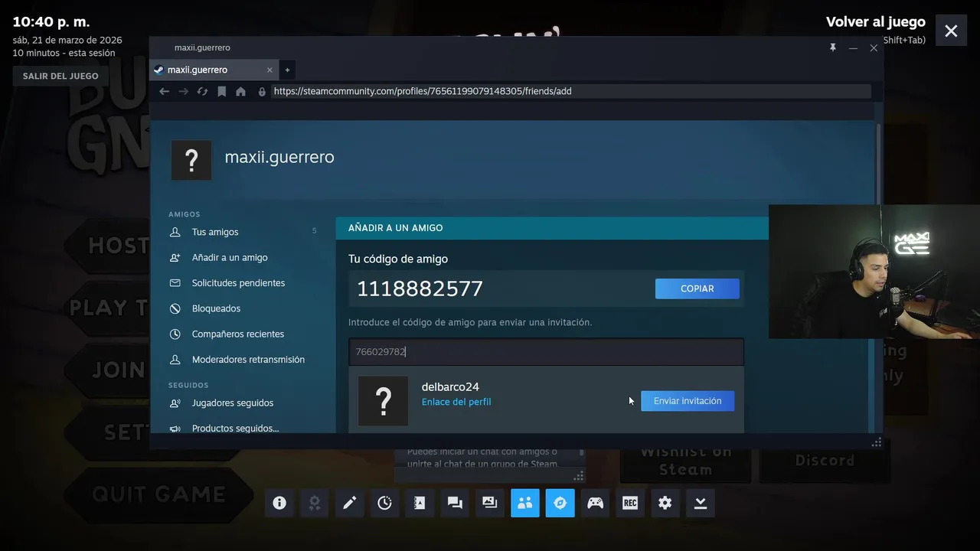Click the maxii.guerrero profile avatar
The height and width of the screenshot is (551, 980).
pyautogui.click(x=191, y=160)
